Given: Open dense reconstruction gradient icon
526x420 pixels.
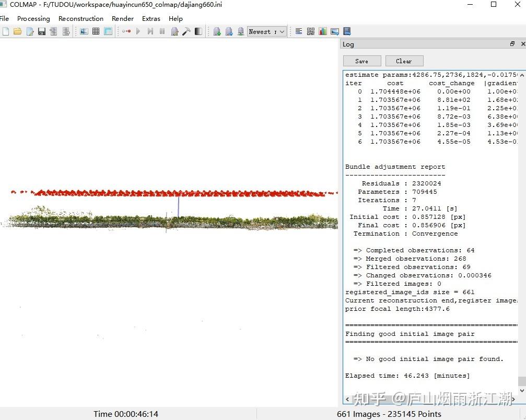Looking at the screenshot, I should [x=198, y=31].
